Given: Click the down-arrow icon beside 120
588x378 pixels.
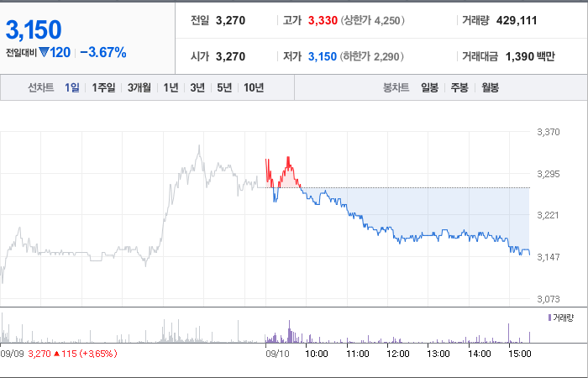Looking at the screenshot, I should 44,52.
